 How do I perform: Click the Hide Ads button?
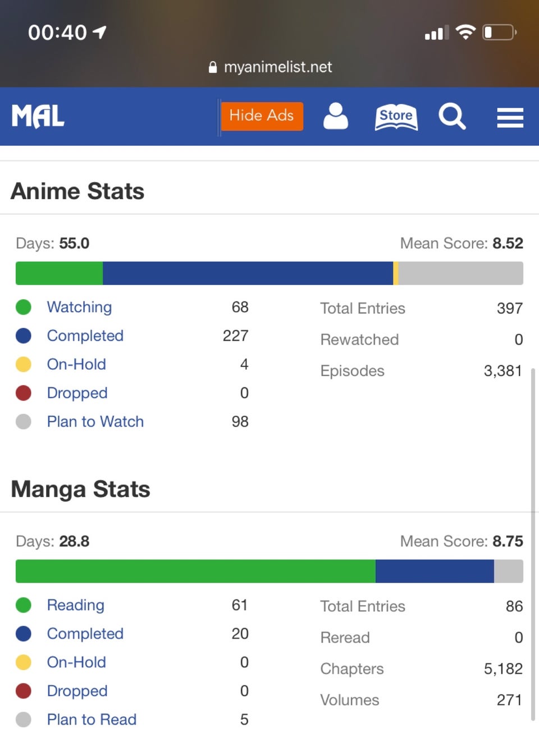click(262, 116)
